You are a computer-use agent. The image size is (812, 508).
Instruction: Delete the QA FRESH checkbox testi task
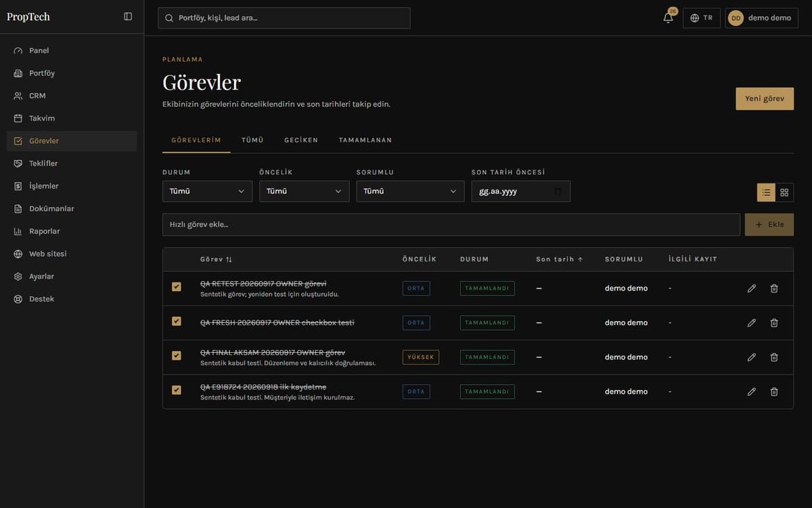coord(774,323)
